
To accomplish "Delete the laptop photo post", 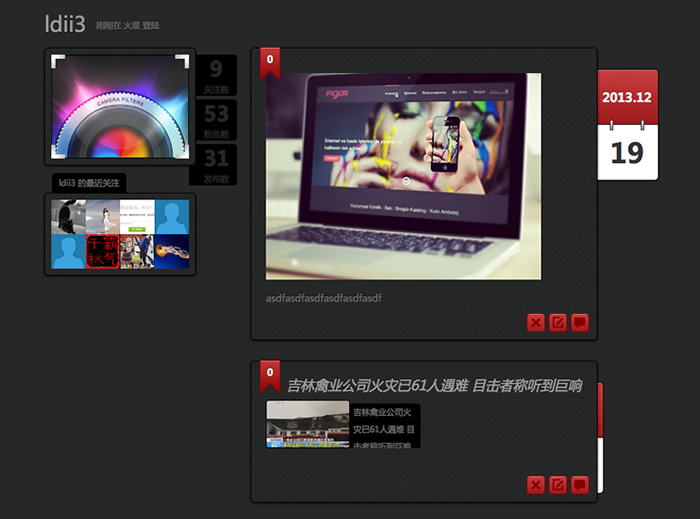I will click(x=536, y=322).
